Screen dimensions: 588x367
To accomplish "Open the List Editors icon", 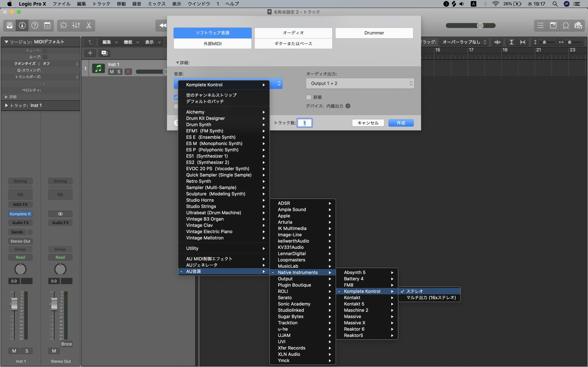I will point(541,25).
